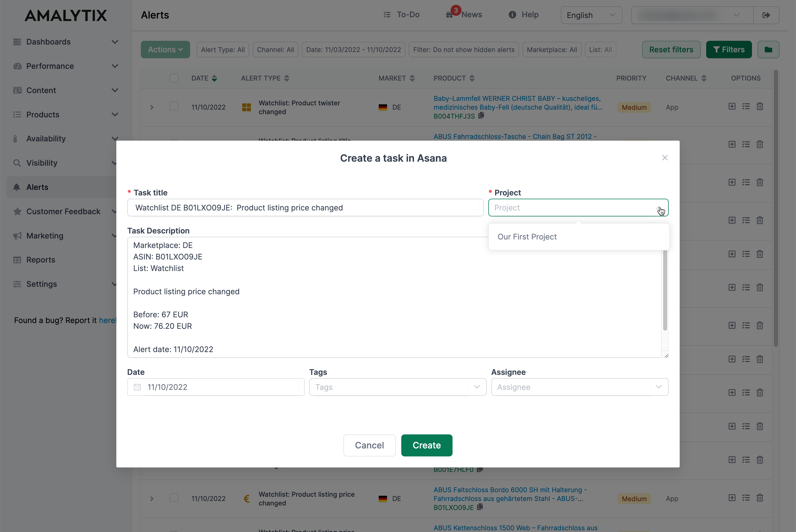
Task: Open the Assignee dropdown
Action: (x=580, y=387)
